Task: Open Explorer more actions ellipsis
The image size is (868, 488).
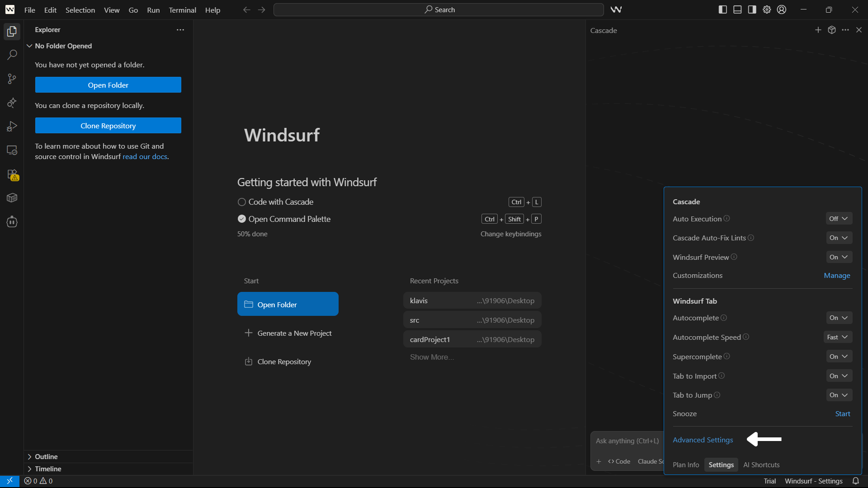Action: pyautogui.click(x=180, y=30)
